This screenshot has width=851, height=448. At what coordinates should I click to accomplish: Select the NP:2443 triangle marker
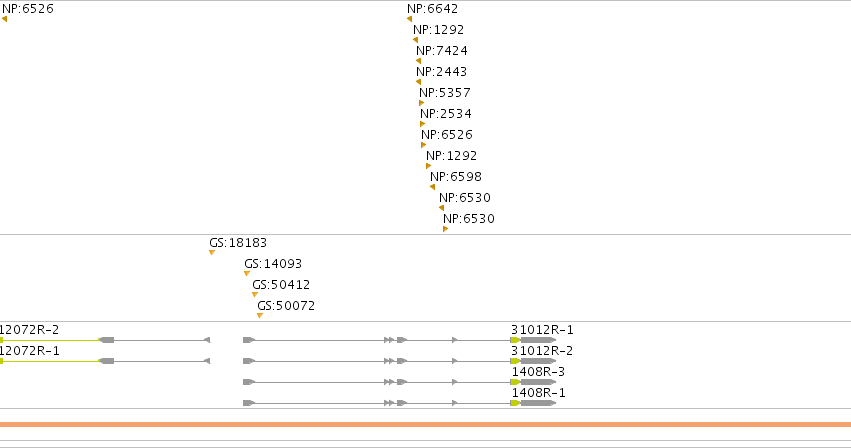[x=418, y=82]
